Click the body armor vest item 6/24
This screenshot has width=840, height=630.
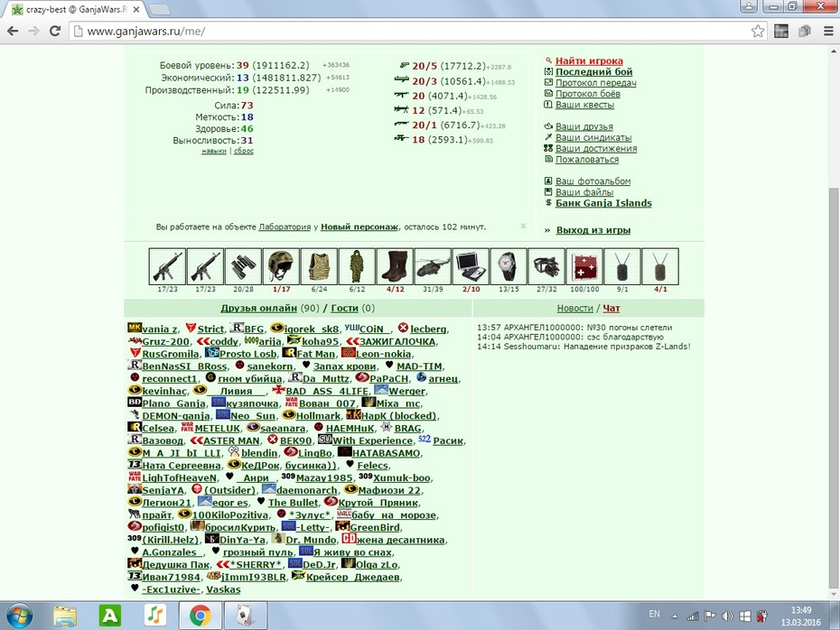(319, 266)
